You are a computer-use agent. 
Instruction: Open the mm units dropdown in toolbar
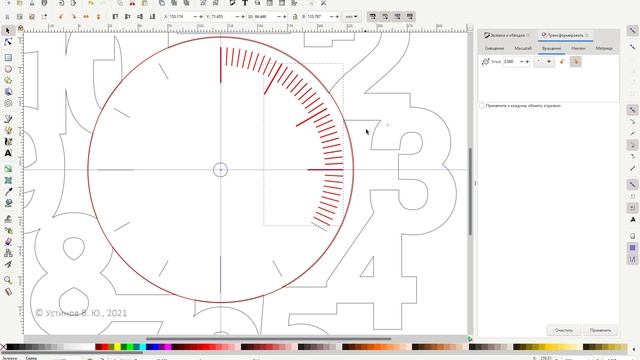352,17
